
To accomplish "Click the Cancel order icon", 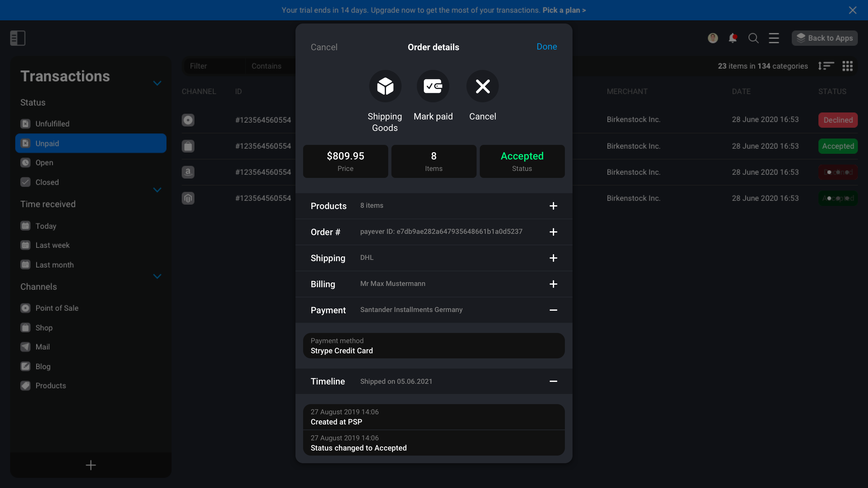I will pos(483,86).
